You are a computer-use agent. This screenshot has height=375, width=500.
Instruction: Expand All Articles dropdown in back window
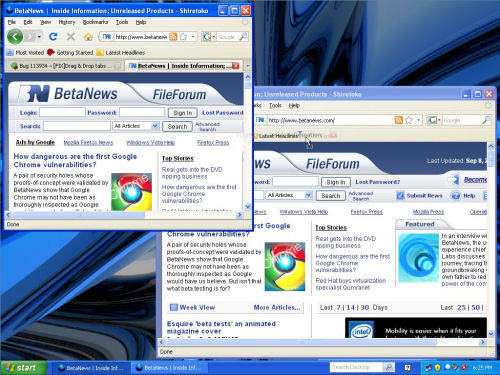[x=308, y=195]
